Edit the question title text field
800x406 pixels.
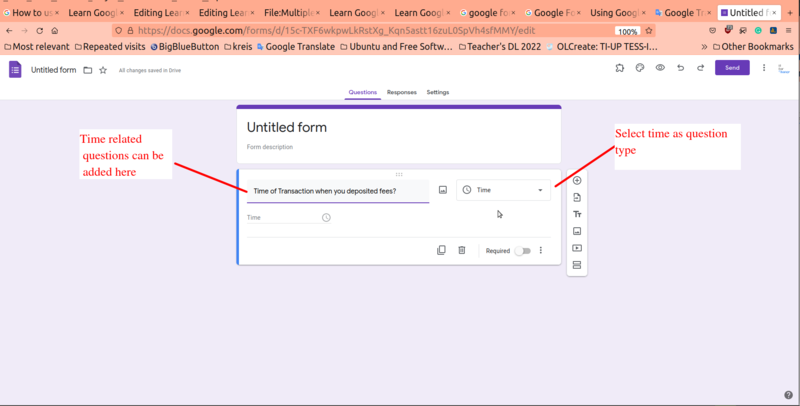pyautogui.click(x=338, y=191)
